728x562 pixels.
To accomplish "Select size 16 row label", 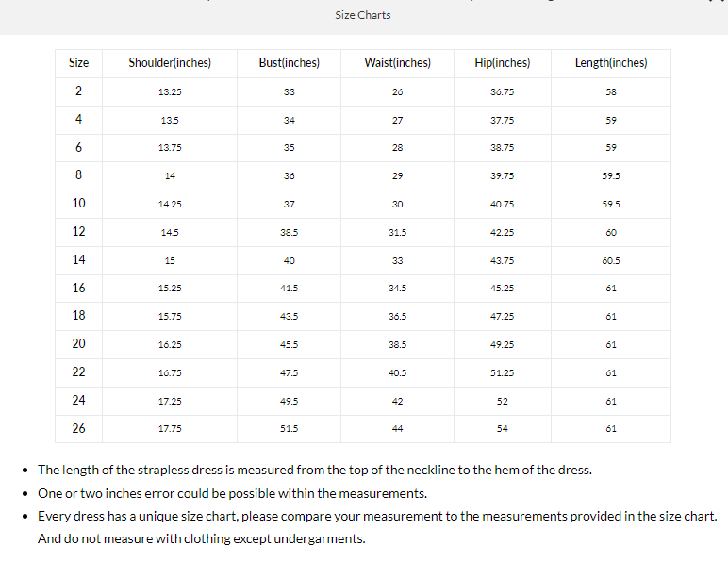I will pyautogui.click(x=79, y=288).
